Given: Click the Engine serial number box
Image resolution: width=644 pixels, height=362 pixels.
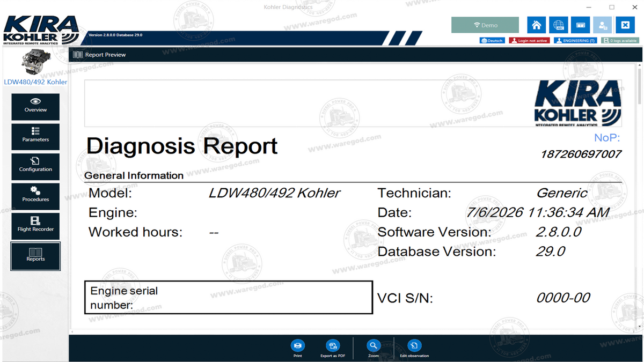Looking at the screenshot, I should (229, 297).
